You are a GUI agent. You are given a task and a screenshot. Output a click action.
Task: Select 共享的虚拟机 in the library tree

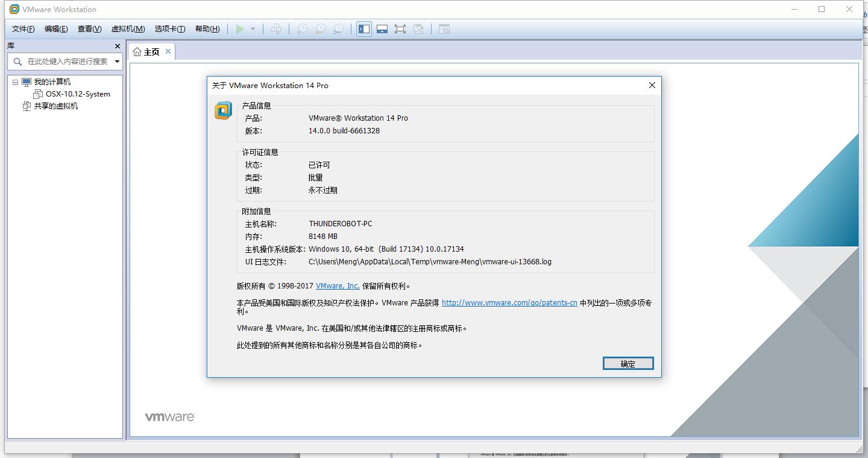pos(56,106)
